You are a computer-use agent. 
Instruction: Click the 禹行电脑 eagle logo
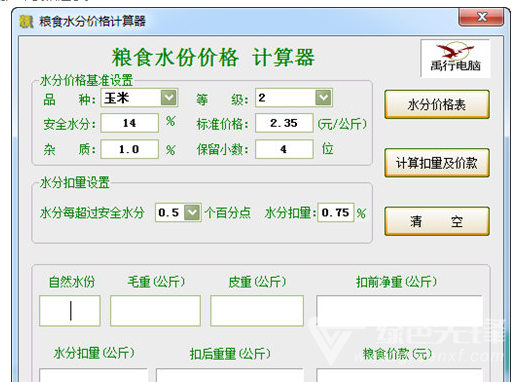455,58
